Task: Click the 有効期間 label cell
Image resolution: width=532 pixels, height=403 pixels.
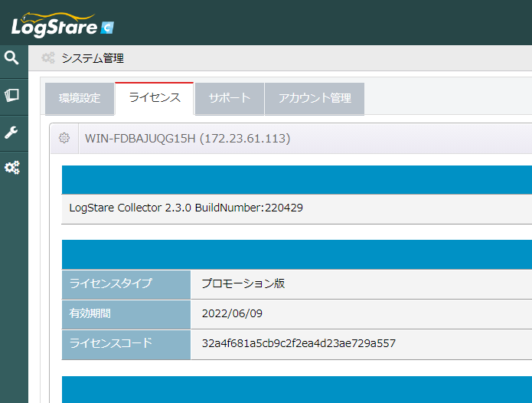Action: (126, 314)
